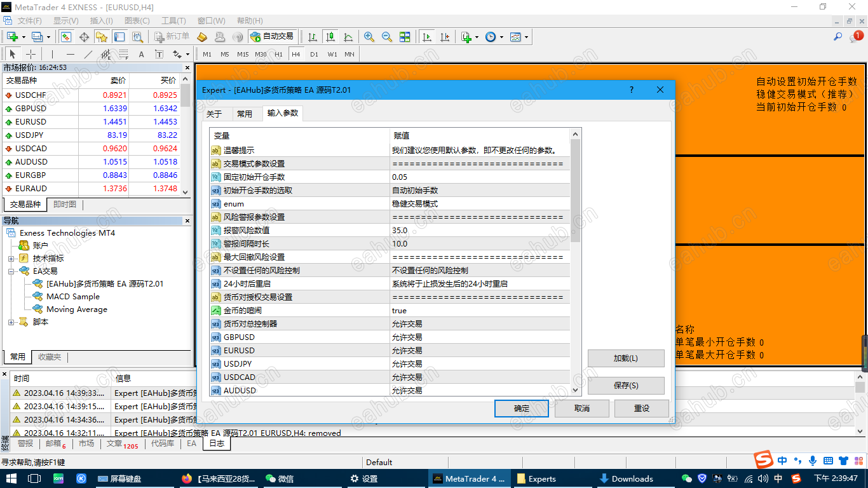Toggle the Market Watch panel icon

click(x=67, y=37)
